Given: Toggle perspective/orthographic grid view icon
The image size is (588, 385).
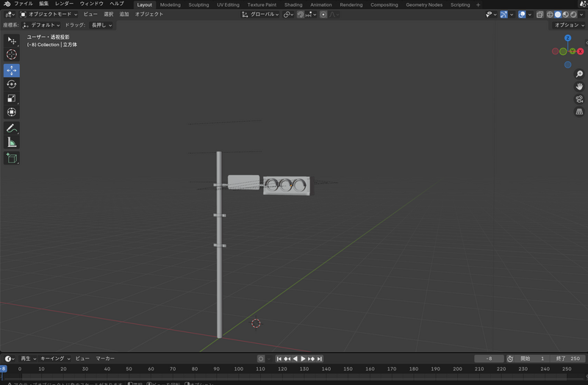Looking at the screenshot, I should (x=579, y=112).
